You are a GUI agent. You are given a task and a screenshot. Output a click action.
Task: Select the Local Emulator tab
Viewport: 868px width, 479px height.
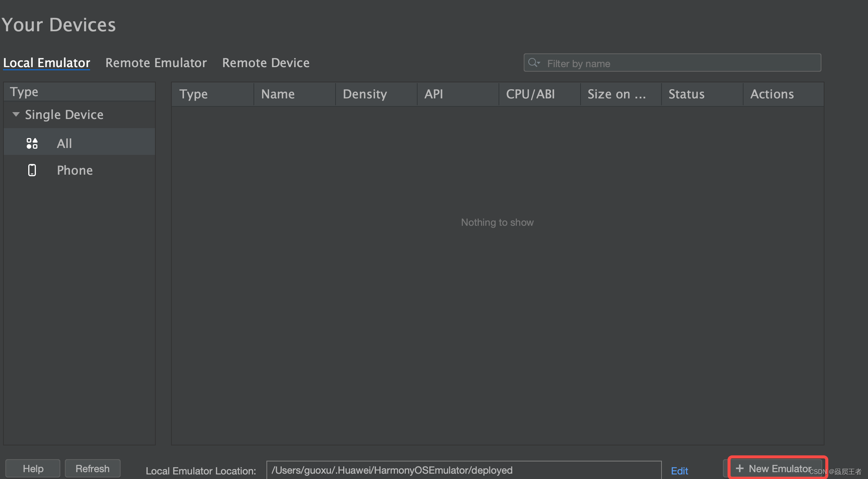47,63
